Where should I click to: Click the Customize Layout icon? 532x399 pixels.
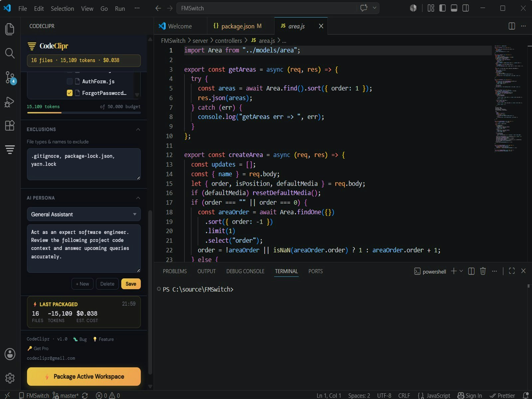[431, 8]
